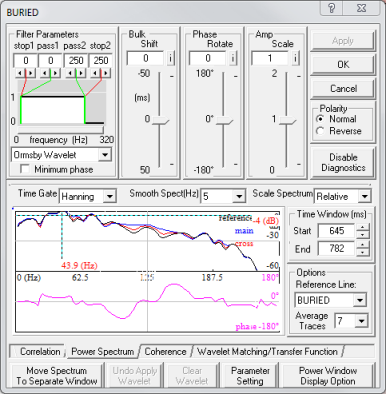
Task: Increment Time Window Start value up arrow
Action: 362,227
